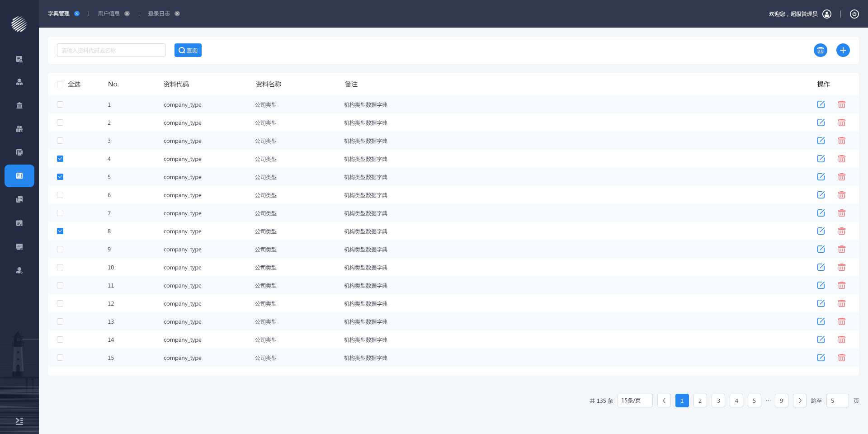
Task: Click the blue add new entry plus button
Action: point(843,50)
